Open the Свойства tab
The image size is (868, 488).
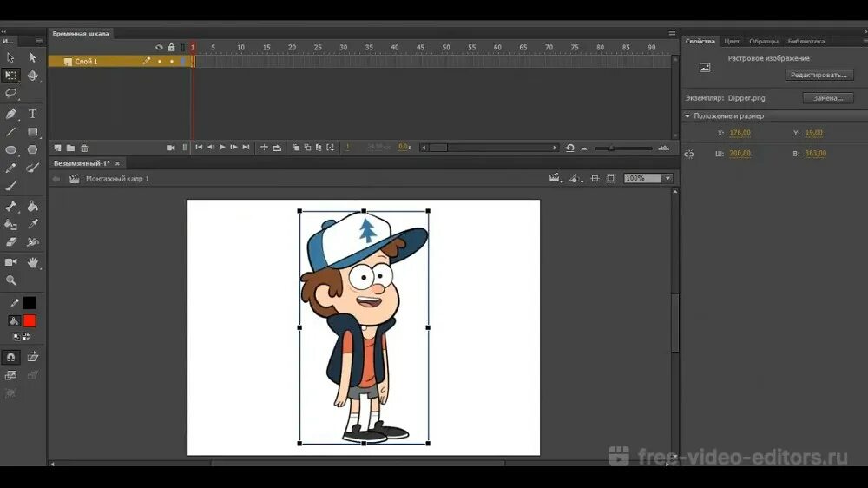tap(700, 42)
